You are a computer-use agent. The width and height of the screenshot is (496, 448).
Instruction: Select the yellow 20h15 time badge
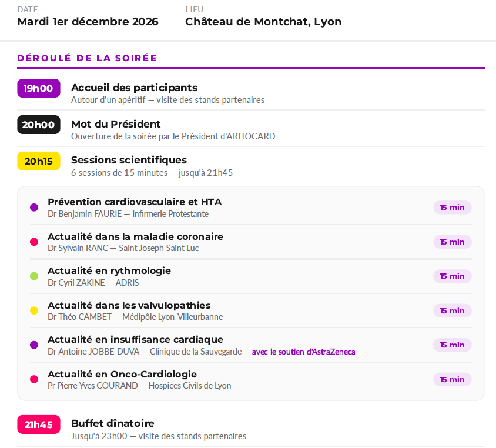click(x=39, y=161)
